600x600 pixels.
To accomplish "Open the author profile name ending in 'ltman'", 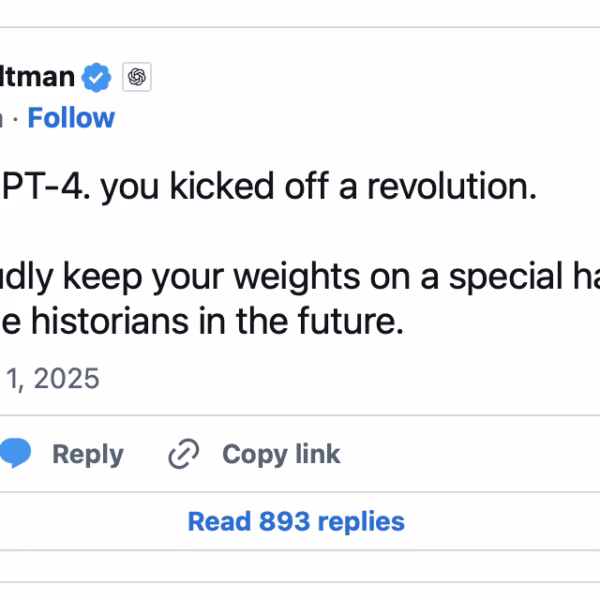I will 37,77.
